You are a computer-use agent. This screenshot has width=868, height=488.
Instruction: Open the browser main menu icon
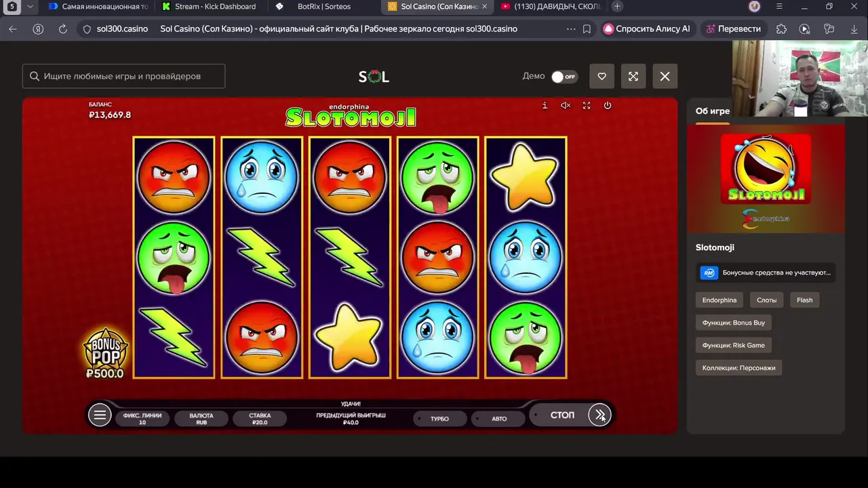(779, 7)
